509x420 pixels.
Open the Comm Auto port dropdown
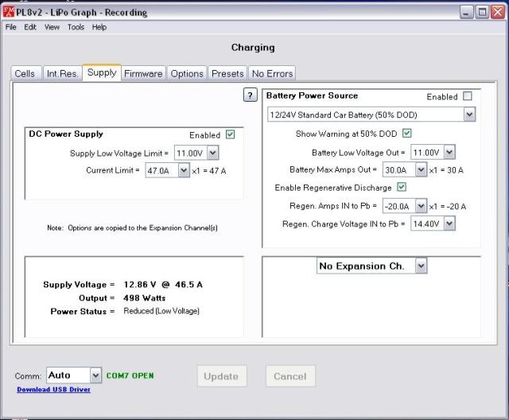[x=95, y=375]
